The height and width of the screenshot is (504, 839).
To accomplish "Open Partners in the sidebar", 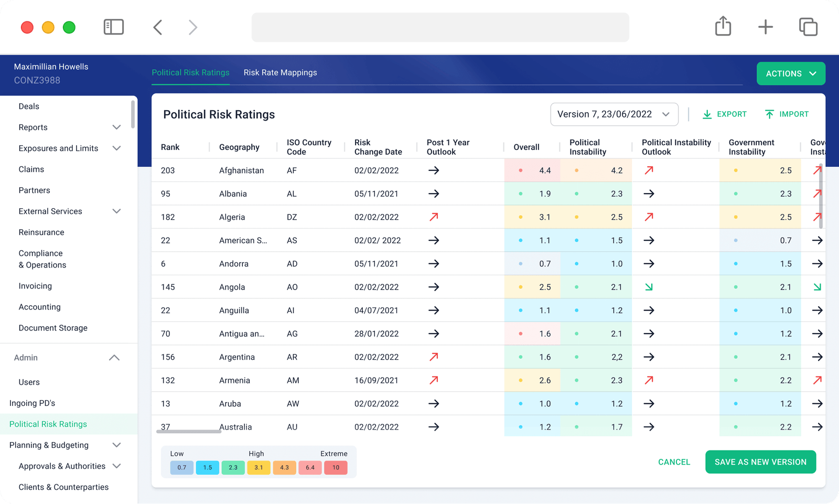I will [35, 190].
